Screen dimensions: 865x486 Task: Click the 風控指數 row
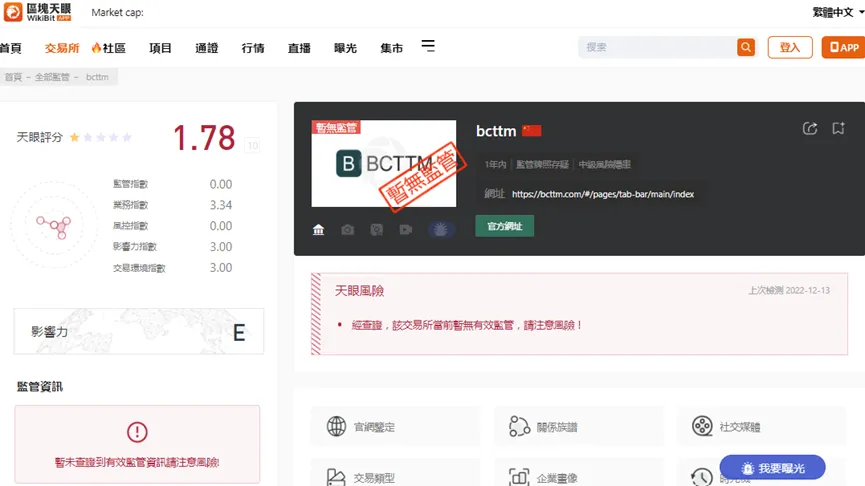pyautogui.click(x=172, y=226)
